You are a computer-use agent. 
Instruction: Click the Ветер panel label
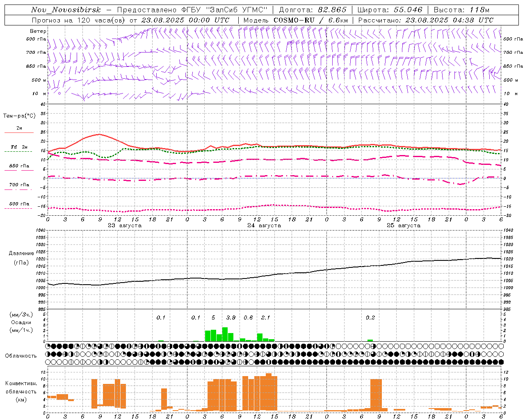(38, 31)
